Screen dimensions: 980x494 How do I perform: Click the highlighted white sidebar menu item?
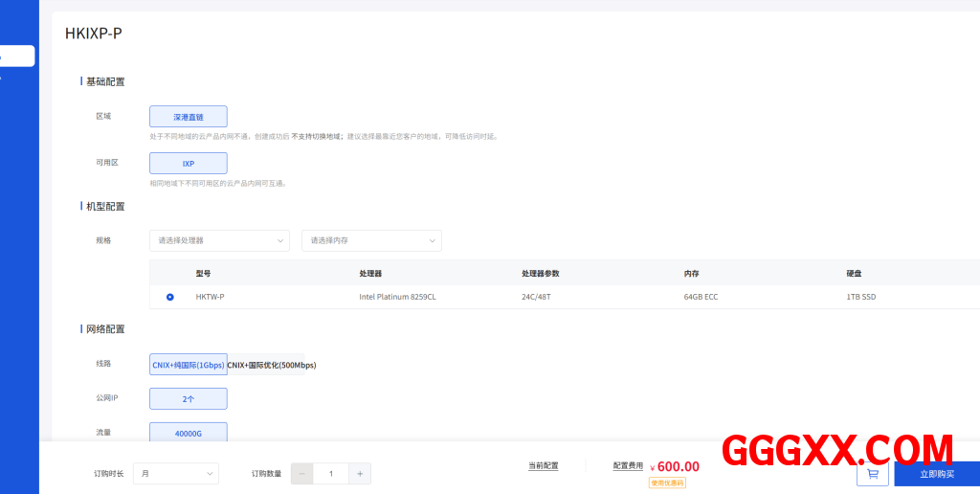point(17,56)
